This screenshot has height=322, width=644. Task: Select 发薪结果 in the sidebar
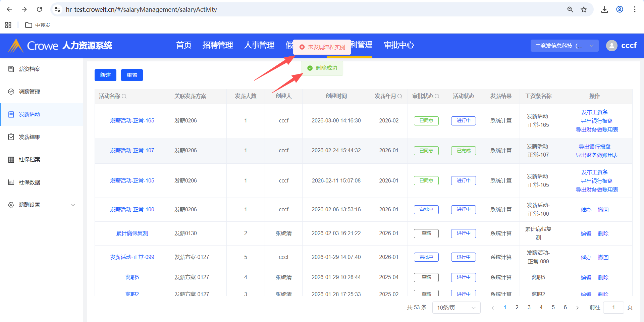[30, 137]
